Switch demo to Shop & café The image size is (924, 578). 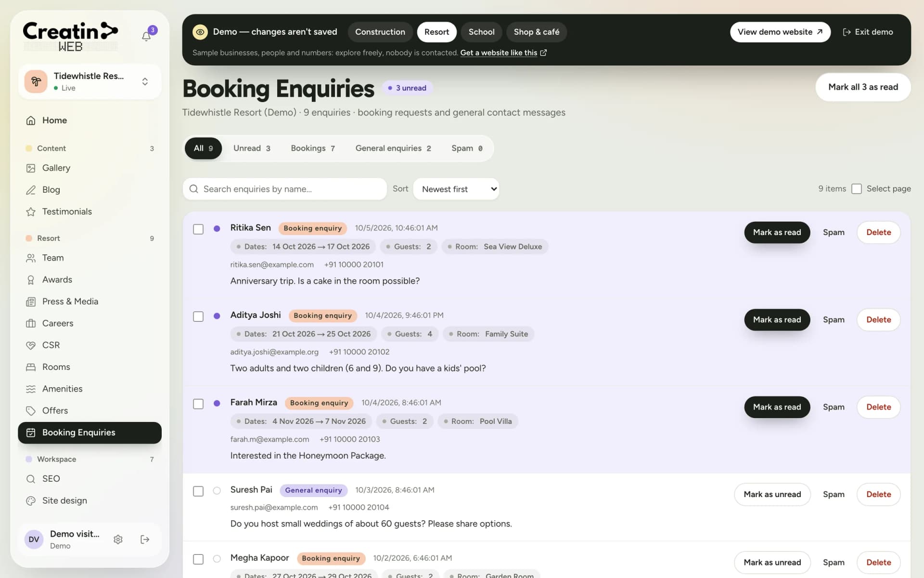pos(537,32)
